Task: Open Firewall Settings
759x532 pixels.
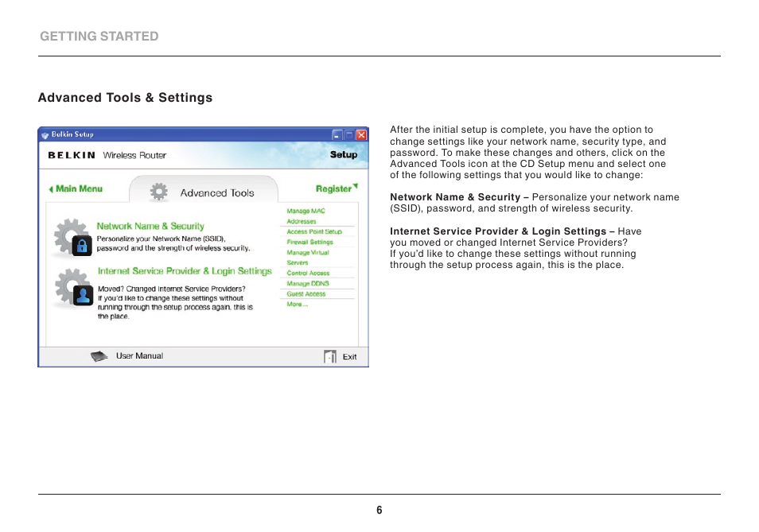Action: coord(309,242)
